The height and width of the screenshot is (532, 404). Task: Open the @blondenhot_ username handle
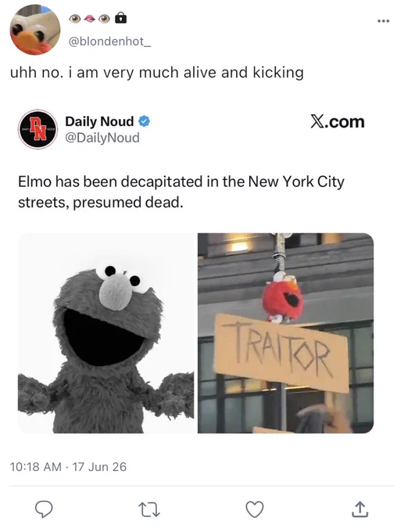click(x=109, y=41)
